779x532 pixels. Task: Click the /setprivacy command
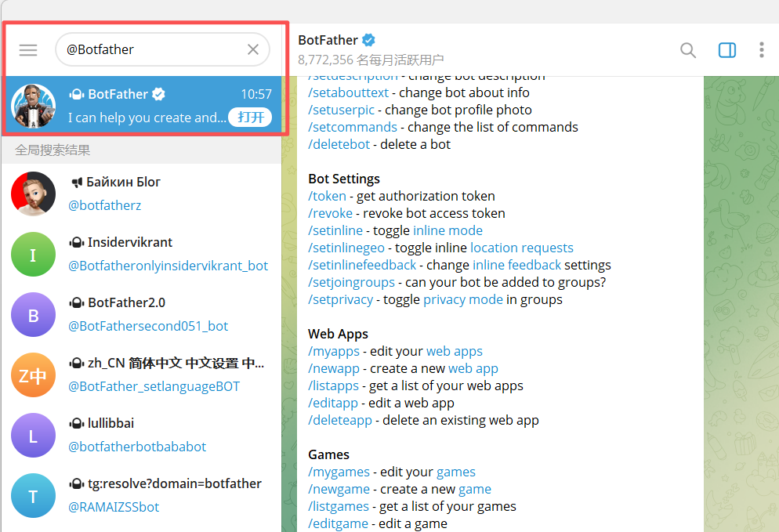(x=340, y=299)
